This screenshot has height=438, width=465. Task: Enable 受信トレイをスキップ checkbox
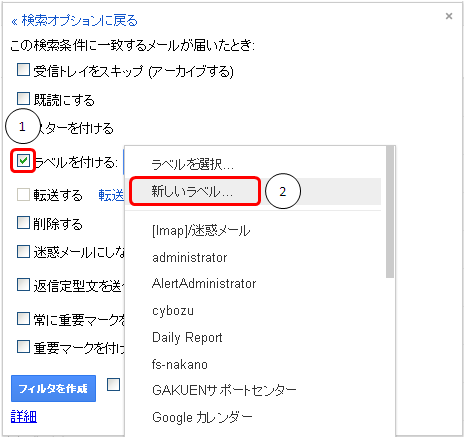[x=23, y=70]
